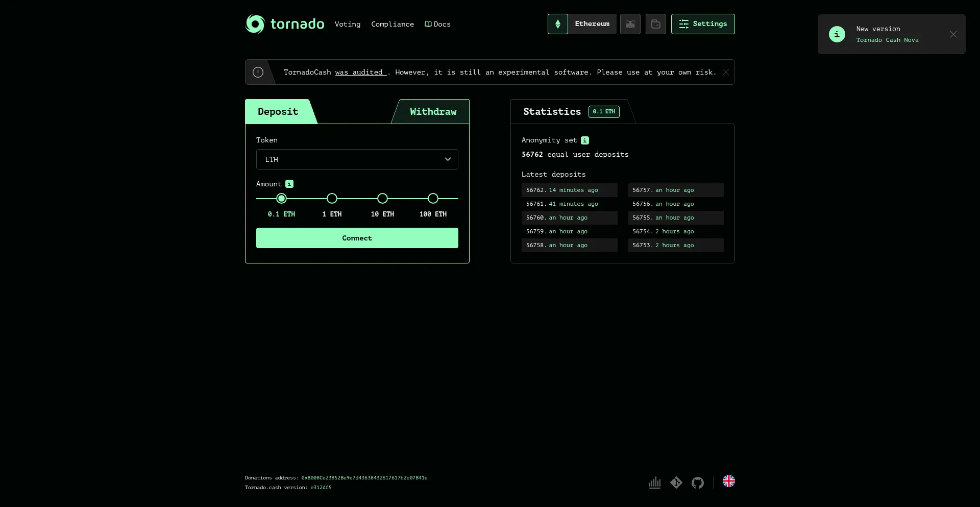980x507 pixels.
Task: Click the Statistics tab header
Action: coord(552,111)
